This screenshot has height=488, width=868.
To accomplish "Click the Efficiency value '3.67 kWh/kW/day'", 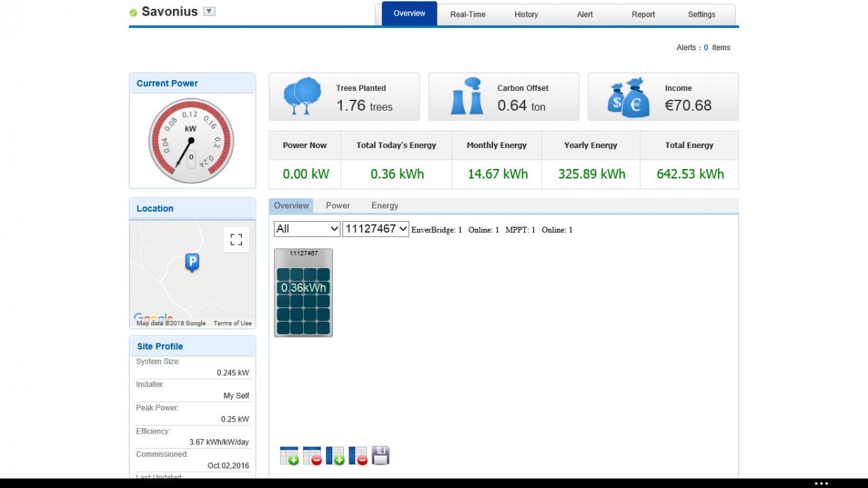I will [x=219, y=442].
